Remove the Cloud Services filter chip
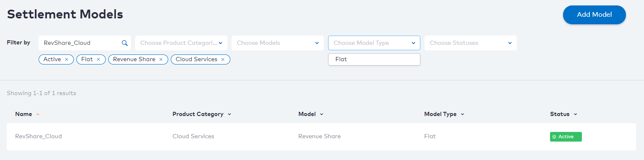 223,59
